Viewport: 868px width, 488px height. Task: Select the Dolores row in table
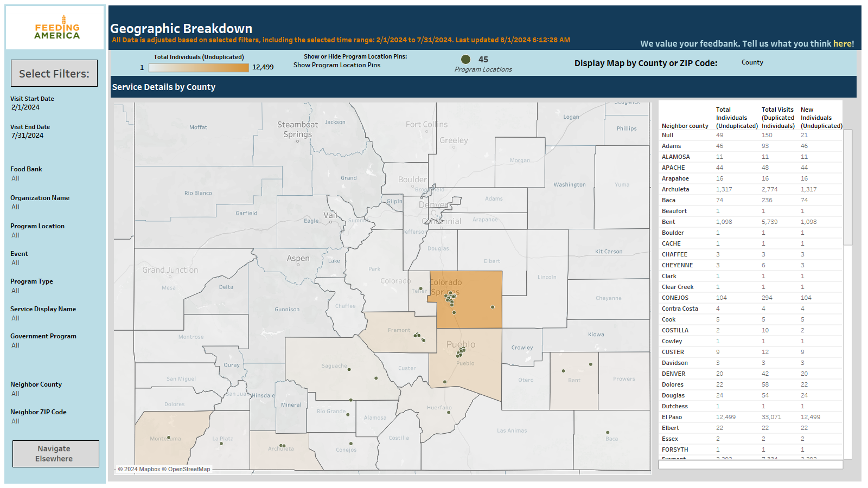point(751,384)
